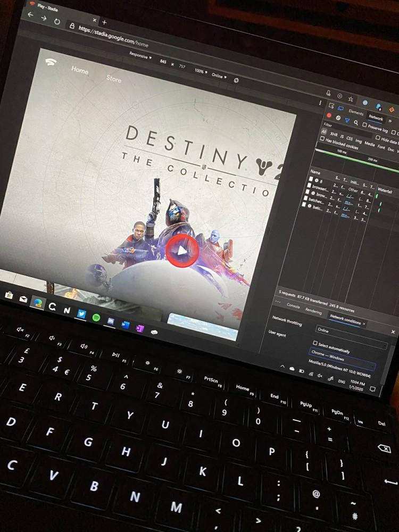Click the circled plus install icon

pos(339,96)
